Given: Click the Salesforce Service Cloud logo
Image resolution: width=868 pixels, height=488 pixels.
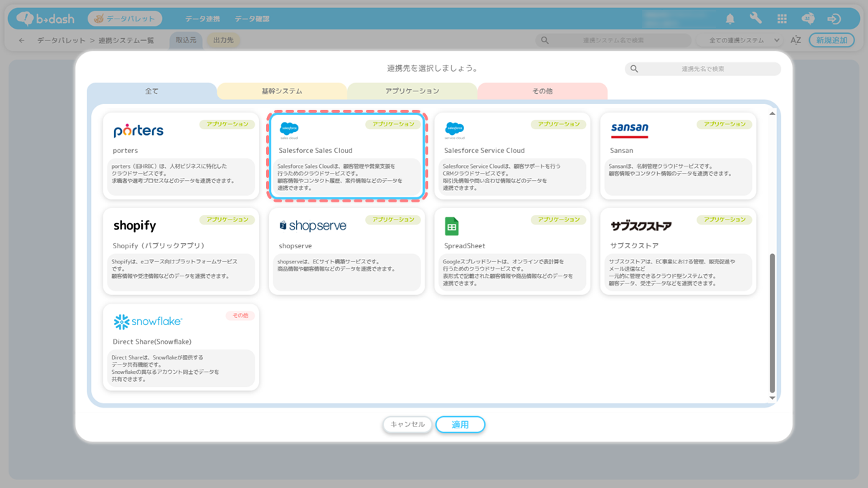Looking at the screenshot, I should [455, 131].
